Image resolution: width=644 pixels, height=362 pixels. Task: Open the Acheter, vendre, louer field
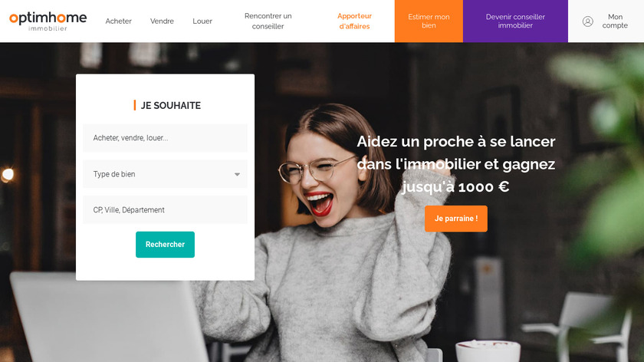point(165,138)
